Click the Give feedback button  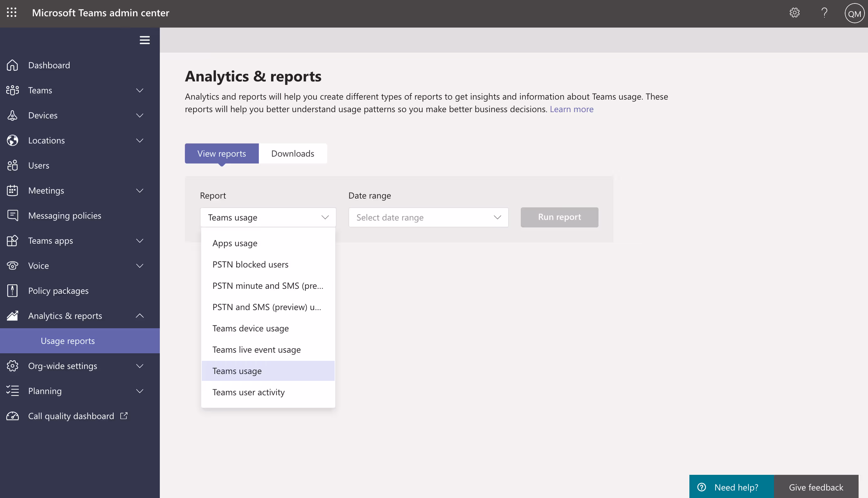click(816, 487)
